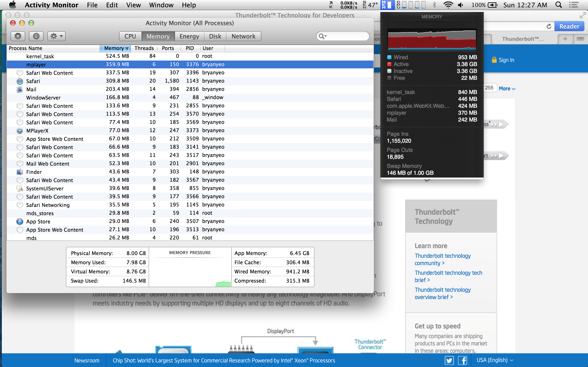Click the Mail stamp icon in process list
This screenshot has height=367, width=588.
pyautogui.click(x=20, y=89)
